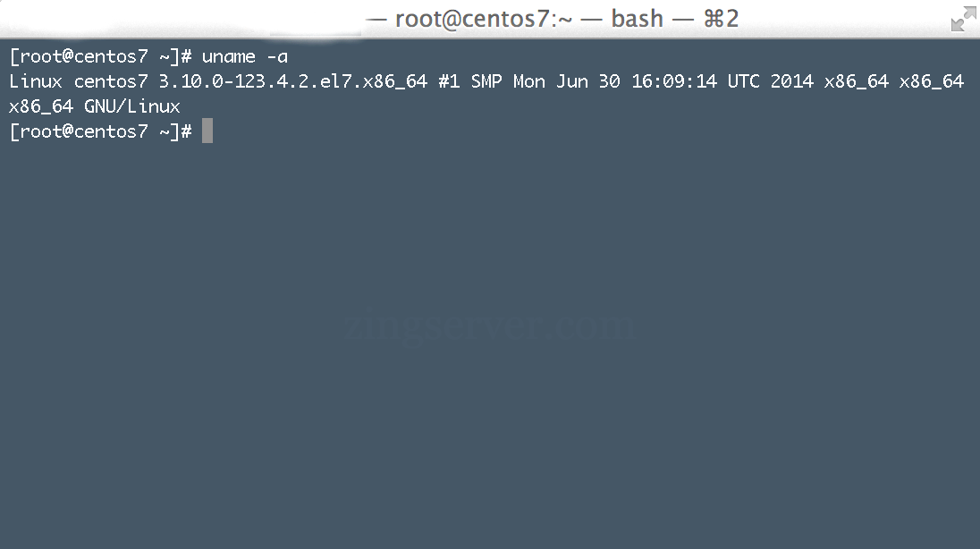Click the UTC 2014 text
The image size is (980, 549).
coord(770,81)
